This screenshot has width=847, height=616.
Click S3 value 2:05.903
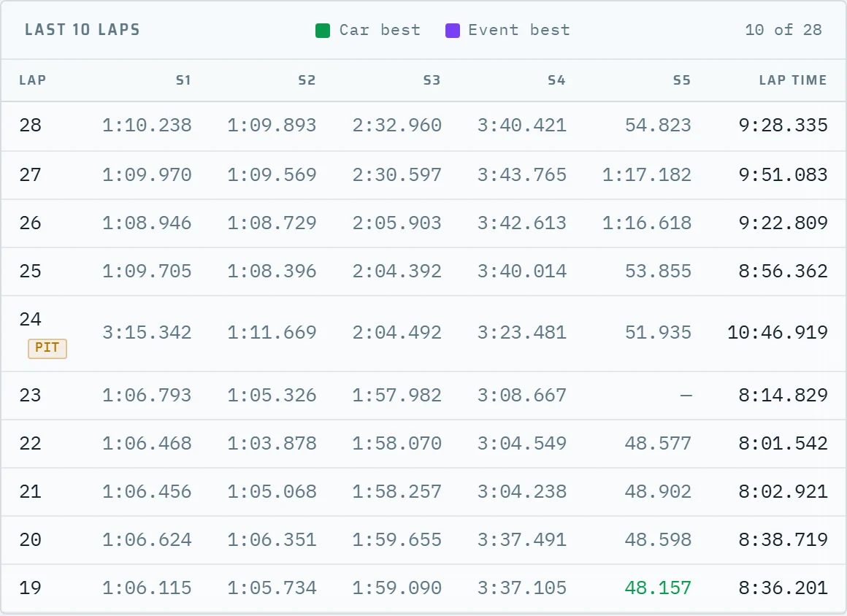coord(397,223)
